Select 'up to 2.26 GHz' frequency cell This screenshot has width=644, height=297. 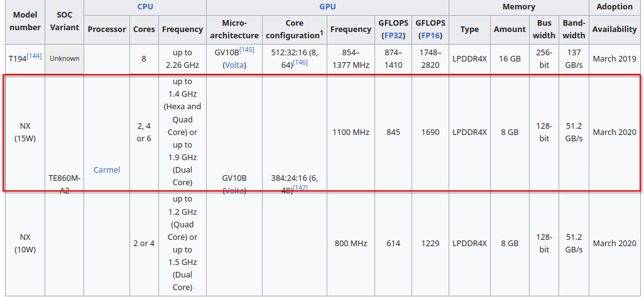[182, 58]
